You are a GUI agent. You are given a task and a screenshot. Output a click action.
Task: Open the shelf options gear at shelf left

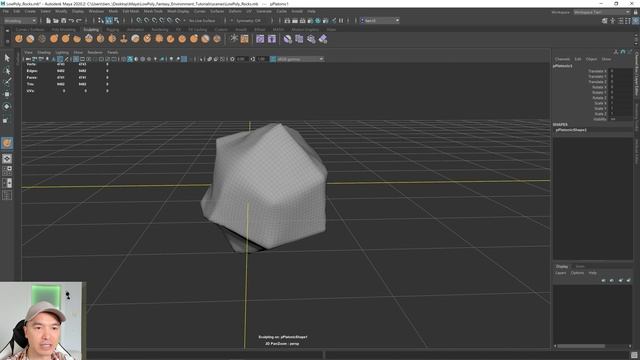[7, 41]
